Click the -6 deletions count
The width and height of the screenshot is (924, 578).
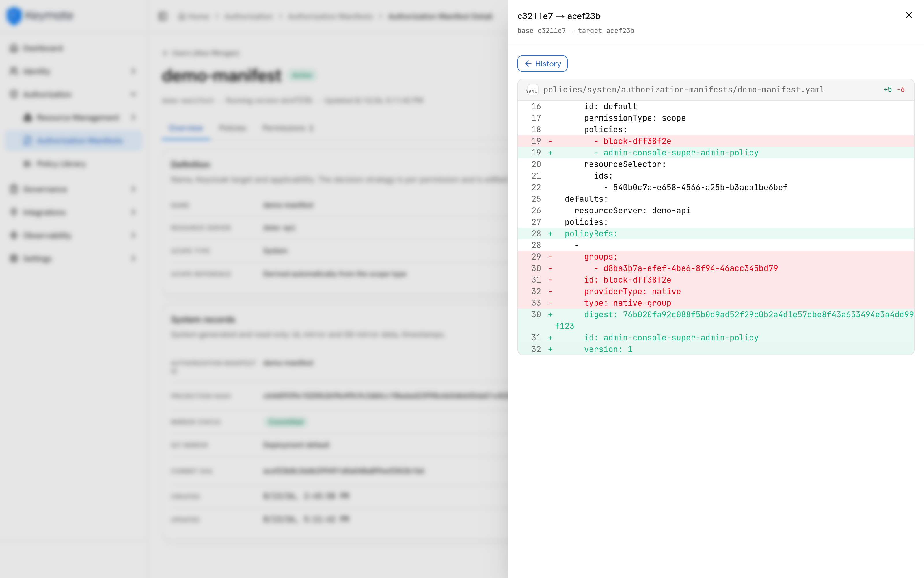tap(901, 90)
